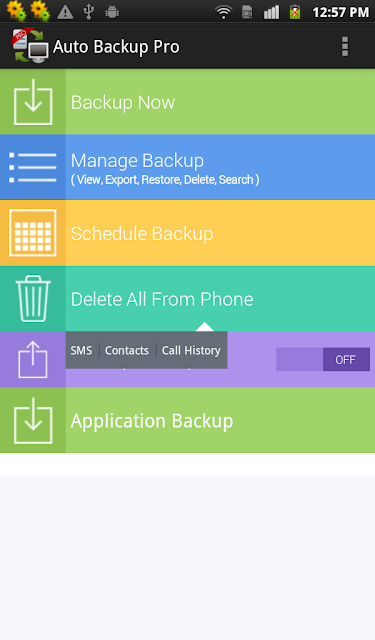Toggle the OFF switch on purple row
375x640 pixels.
tap(323, 360)
